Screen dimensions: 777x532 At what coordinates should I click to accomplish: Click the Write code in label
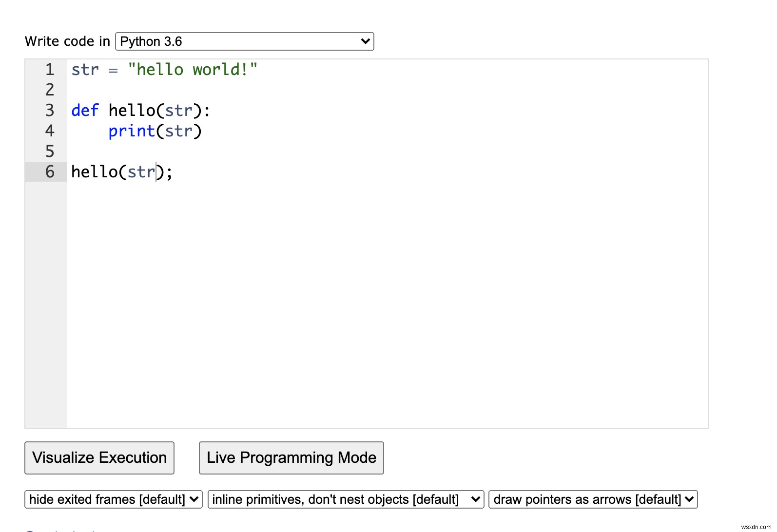point(67,41)
